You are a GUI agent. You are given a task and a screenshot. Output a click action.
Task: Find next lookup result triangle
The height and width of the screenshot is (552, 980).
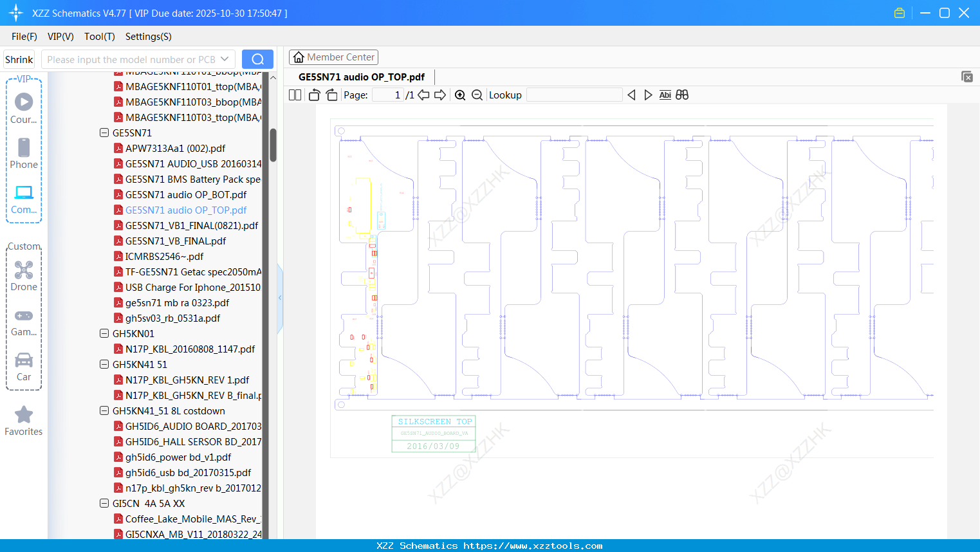click(x=648, y=95)
